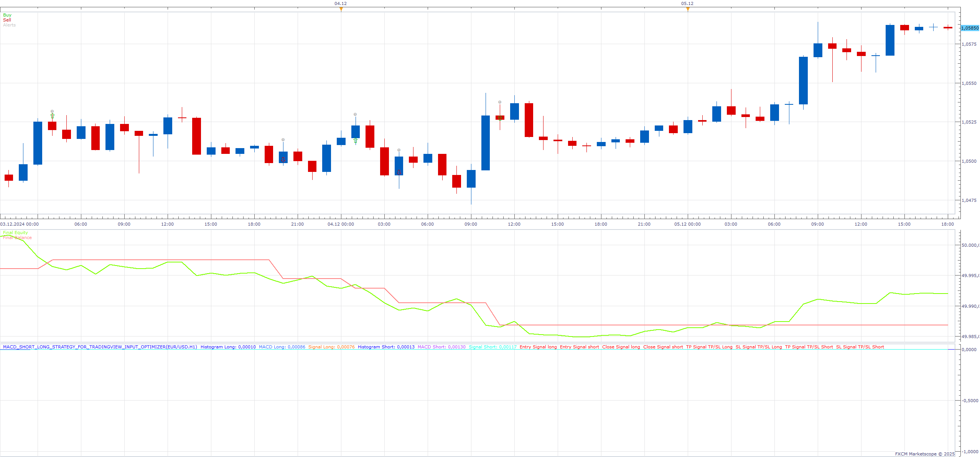Click the buy arrow on the 04.12 11:00 candle
The image size is (980, 457).
click(x=500, y=118)
